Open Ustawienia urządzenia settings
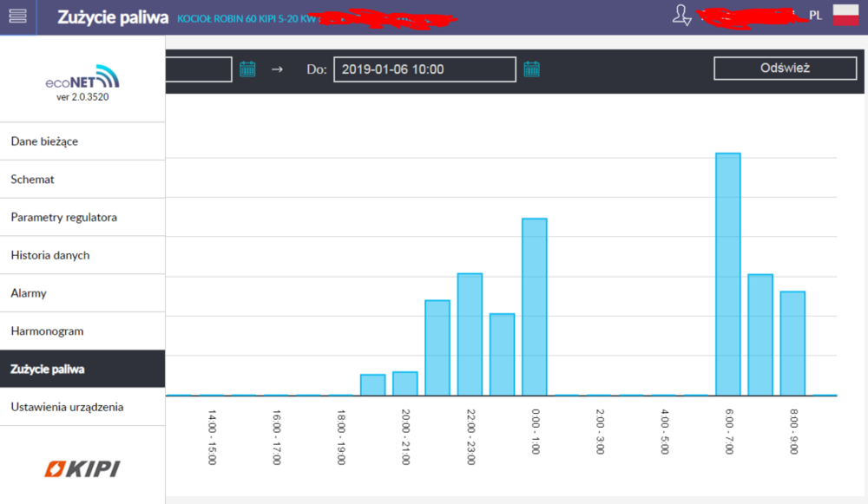Viewport: 868px width, 504px height. (82, 407)
